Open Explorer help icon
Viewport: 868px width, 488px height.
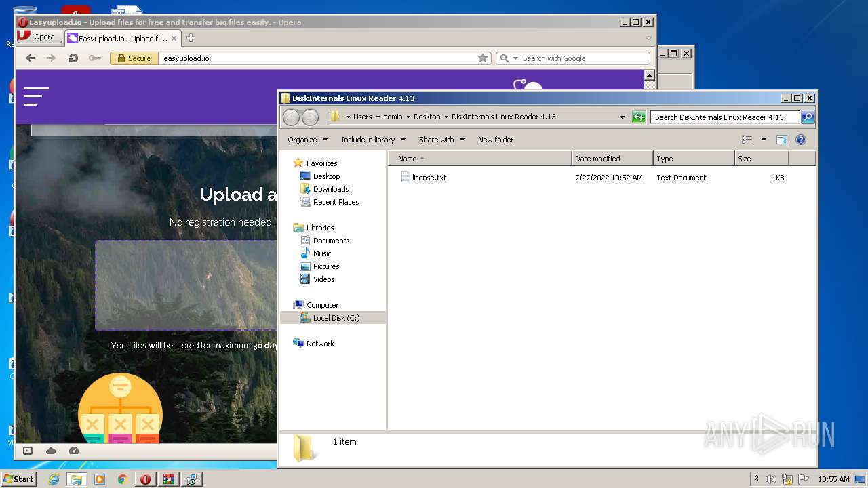(x=800, y=140)
